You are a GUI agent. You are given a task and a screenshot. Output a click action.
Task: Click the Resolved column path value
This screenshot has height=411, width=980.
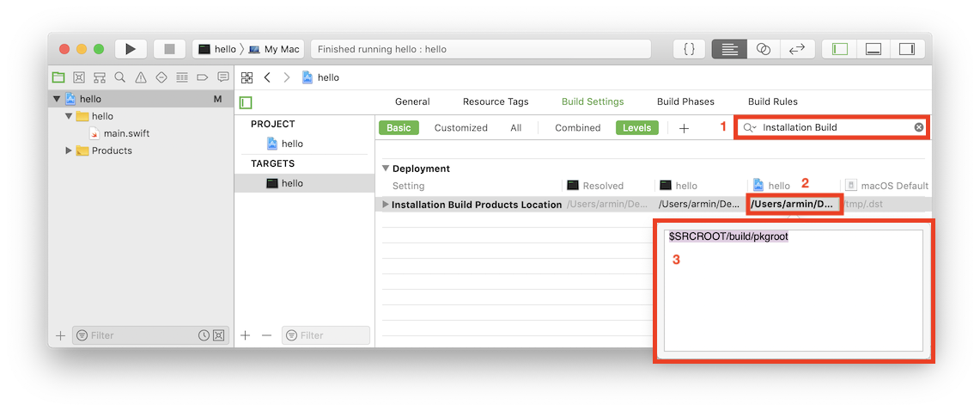[607, 205]
